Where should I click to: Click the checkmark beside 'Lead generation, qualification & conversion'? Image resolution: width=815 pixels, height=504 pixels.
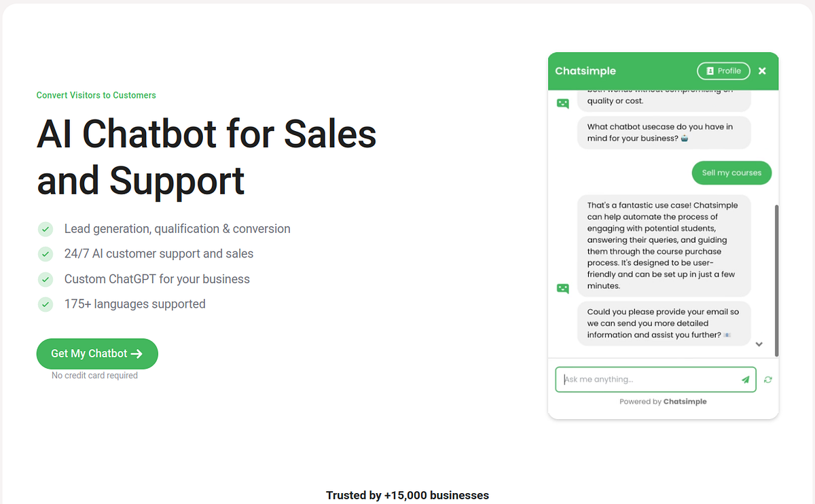click(45, 229)
